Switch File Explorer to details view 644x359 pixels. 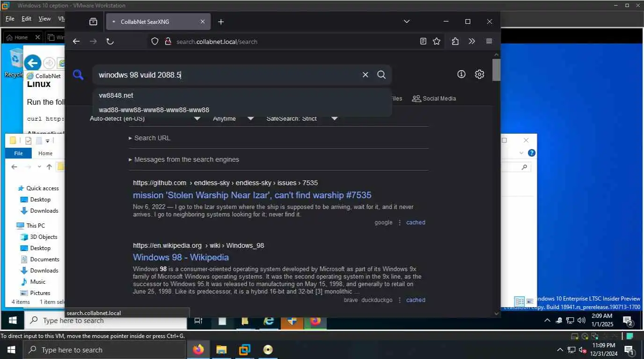coord(519,302)
